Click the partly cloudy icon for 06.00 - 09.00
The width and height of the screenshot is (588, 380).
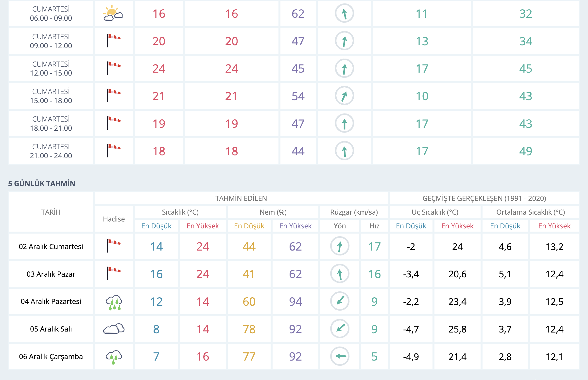pyautogui.click(x=113, y=13)
